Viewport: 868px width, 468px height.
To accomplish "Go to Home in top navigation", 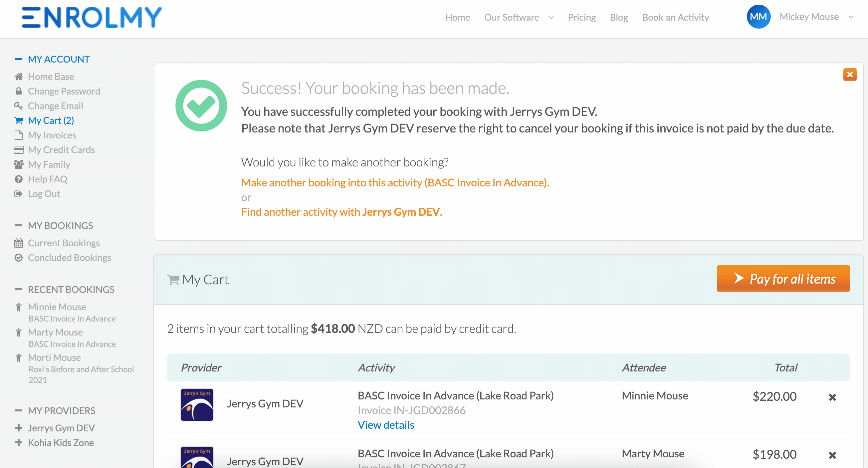I will [458, 17].
